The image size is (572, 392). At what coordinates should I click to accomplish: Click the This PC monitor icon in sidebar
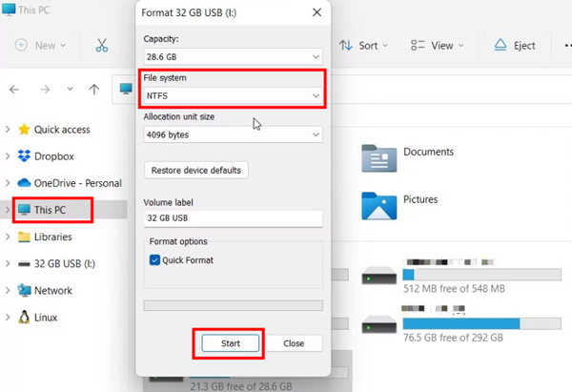point(24,210)
